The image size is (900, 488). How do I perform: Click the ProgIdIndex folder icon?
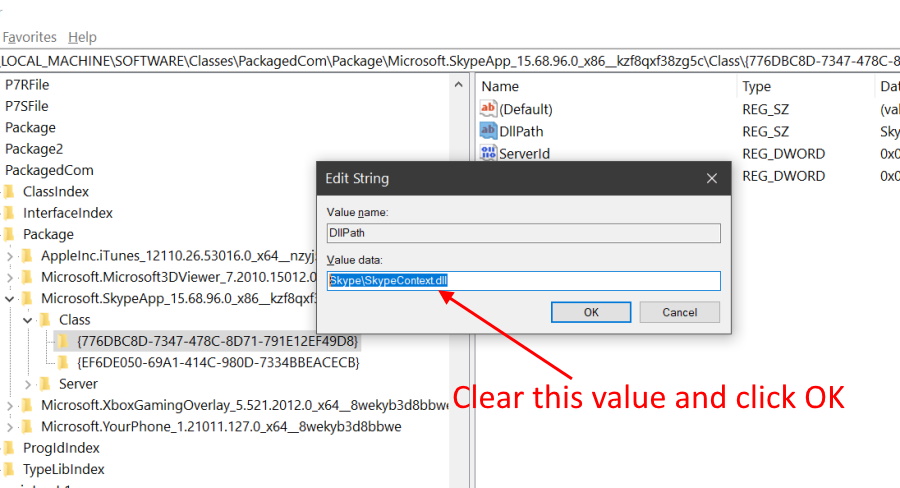tap(8, 448)
